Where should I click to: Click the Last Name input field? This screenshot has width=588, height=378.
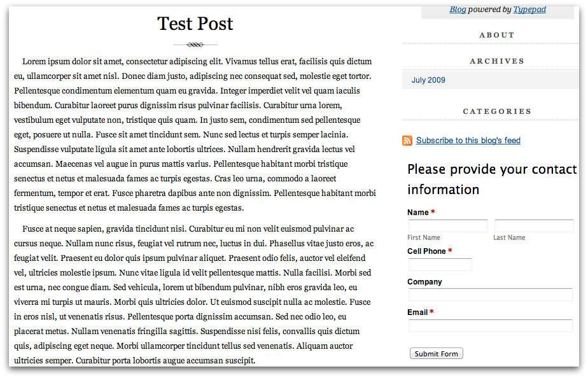coord(533,225)
